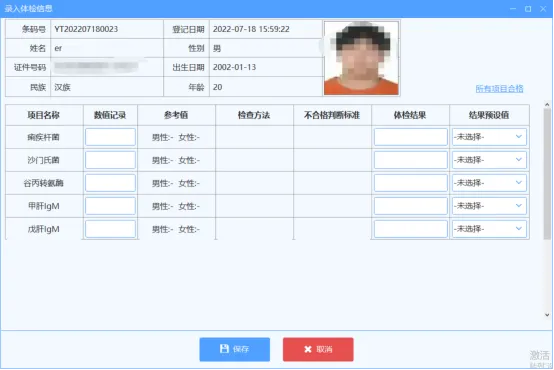Screen dimensions: 554x370
Task: Click the 体检结果 field for 谷丙转氨酶
Action: 411,183
